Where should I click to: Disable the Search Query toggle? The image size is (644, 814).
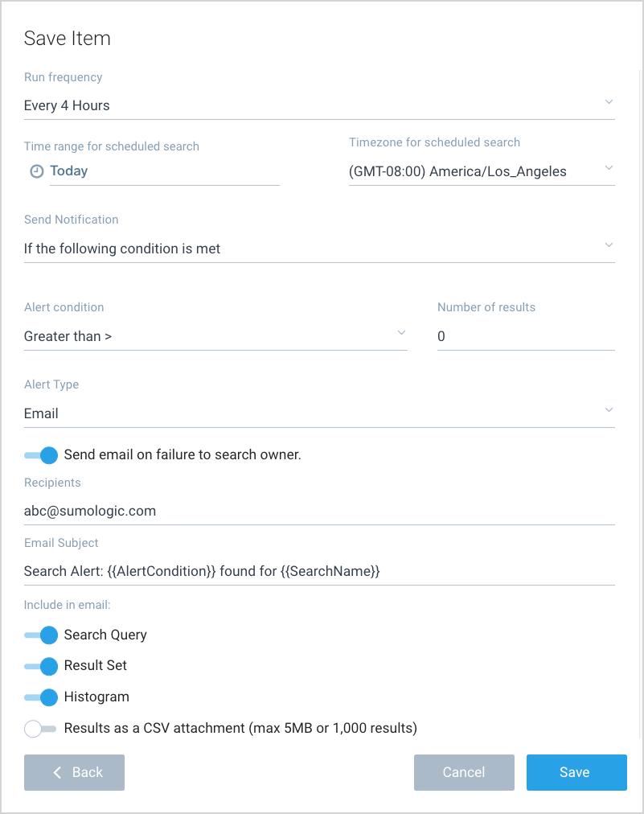[x=41, y=635]
